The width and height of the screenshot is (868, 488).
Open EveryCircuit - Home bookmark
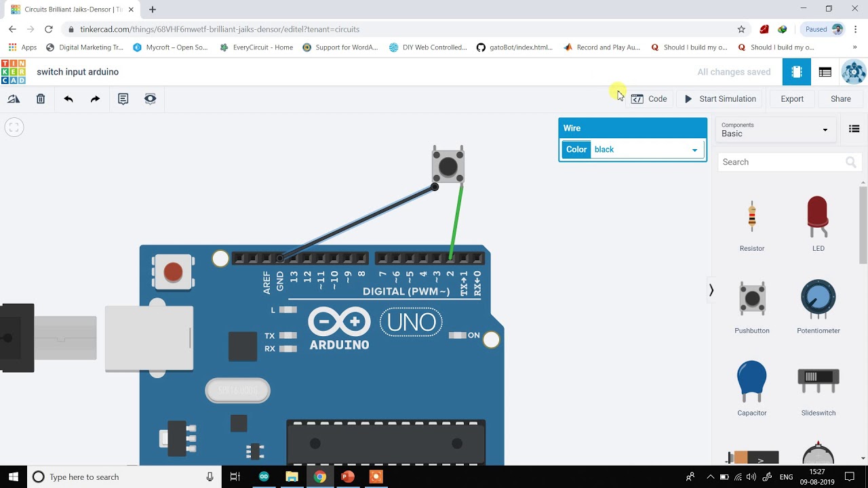click(x=256, y=47)
